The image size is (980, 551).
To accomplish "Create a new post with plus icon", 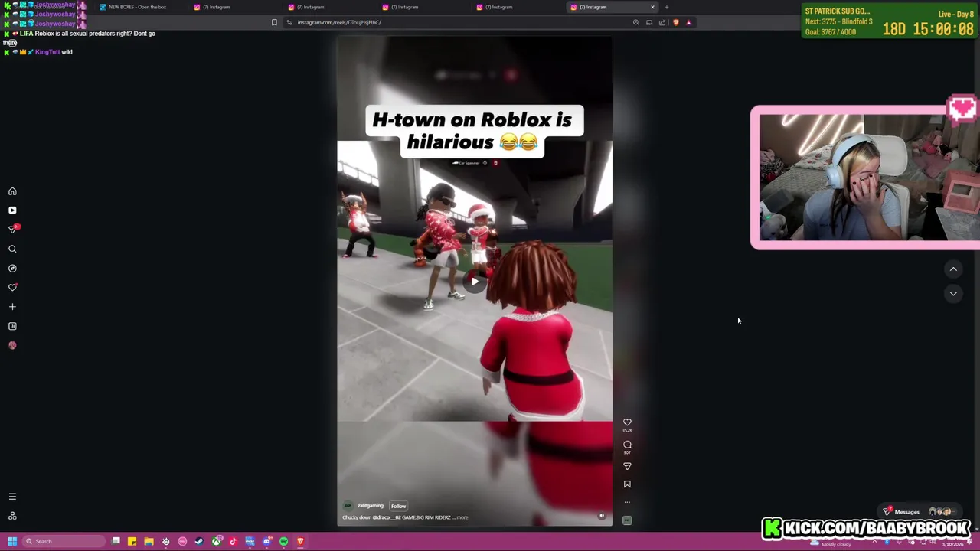I will (x=12, y=307).
